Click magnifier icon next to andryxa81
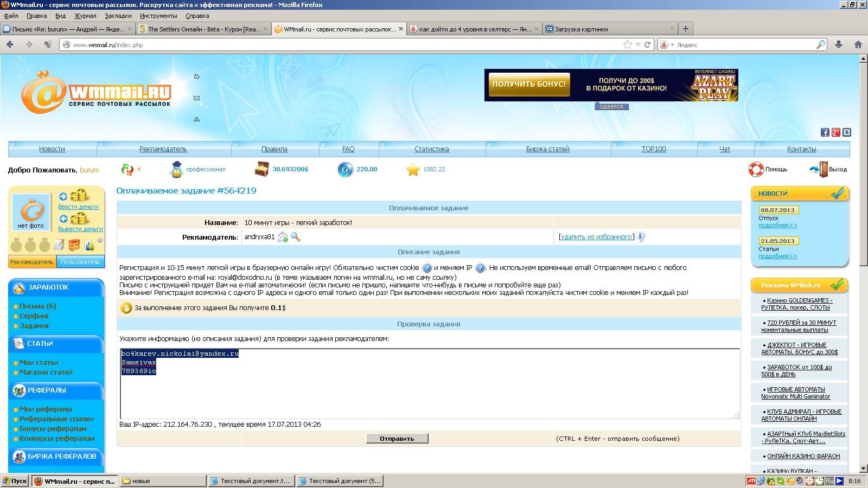 click(x=296, y=237)
